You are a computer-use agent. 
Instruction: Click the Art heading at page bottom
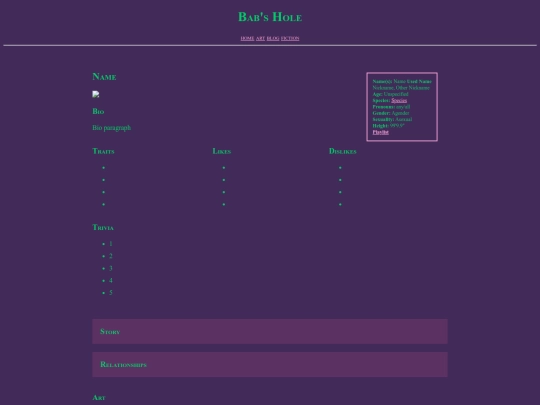(99, 398)
